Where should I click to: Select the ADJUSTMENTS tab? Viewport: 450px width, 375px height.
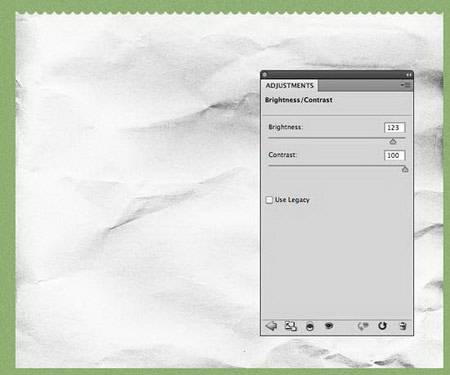pos(289,86)
